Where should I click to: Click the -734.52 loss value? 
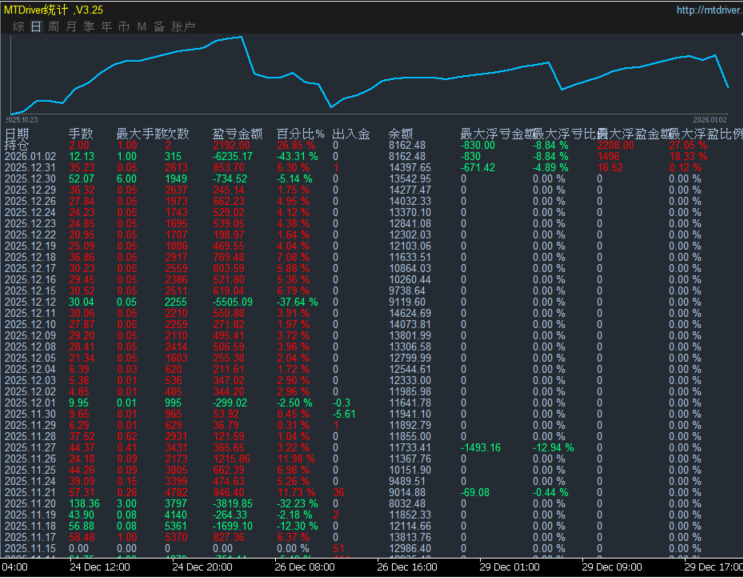click(x=230, y=179)
